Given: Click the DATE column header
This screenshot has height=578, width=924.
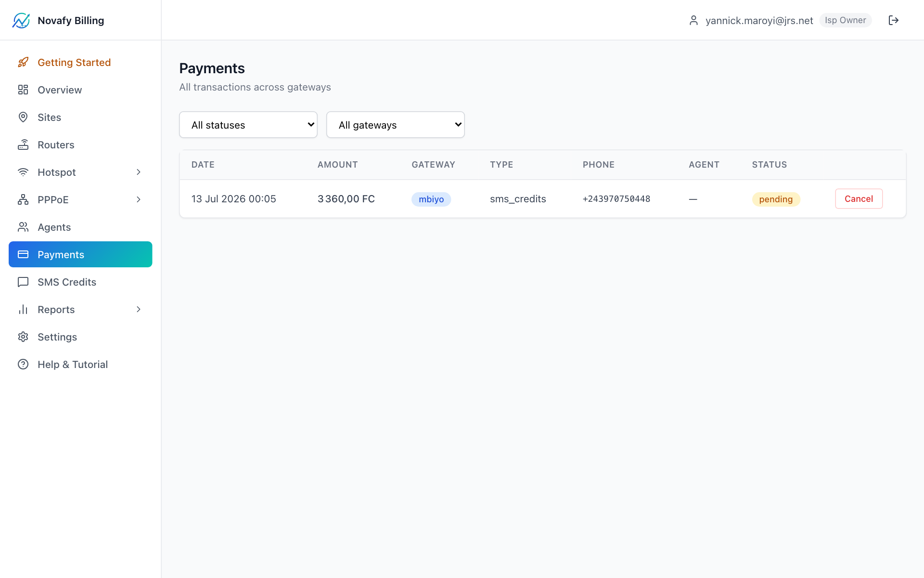Looking at the screenshot, I should [203, 165].
